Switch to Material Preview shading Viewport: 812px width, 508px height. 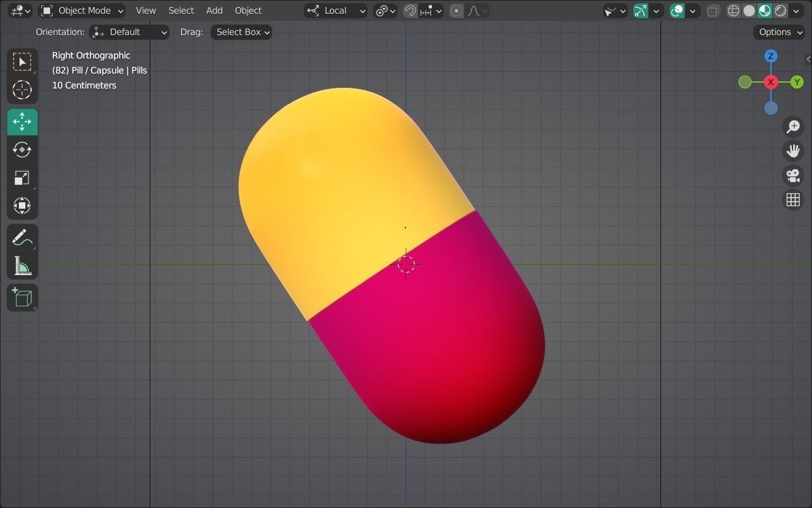point(764,10)
